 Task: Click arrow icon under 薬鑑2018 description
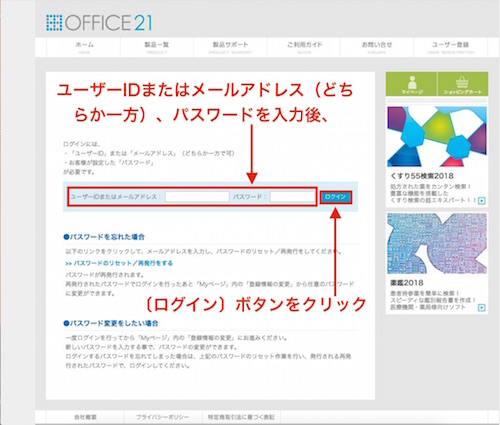(x=481, y=307)
